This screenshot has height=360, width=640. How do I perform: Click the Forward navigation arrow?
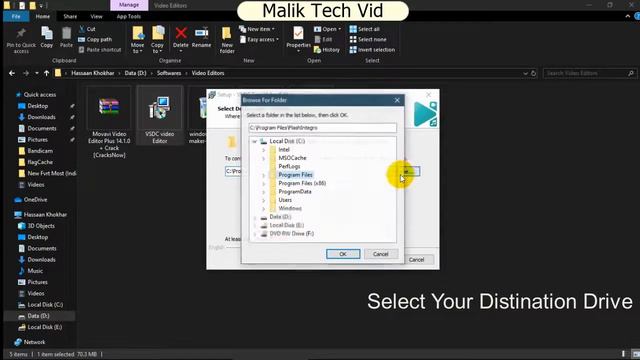[x=26, y=73]
